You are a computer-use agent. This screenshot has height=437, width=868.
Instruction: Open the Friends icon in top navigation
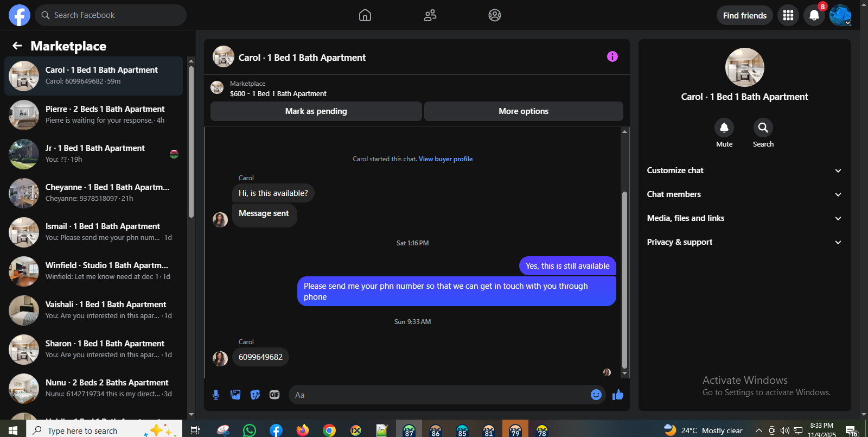point(430,15)
